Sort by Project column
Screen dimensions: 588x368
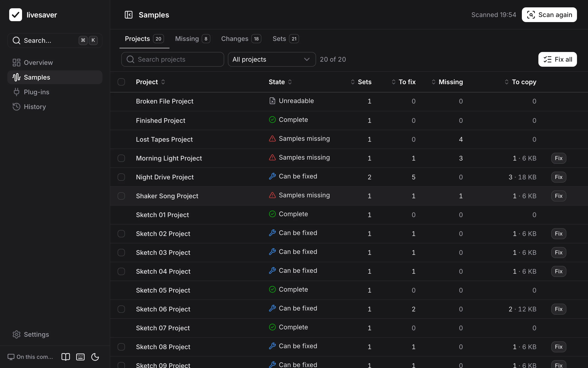[x=151, y=82]
